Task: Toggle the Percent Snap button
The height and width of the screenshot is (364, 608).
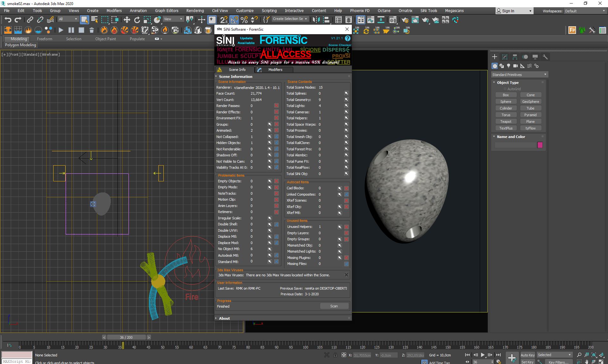Action: tap(244, 20)
